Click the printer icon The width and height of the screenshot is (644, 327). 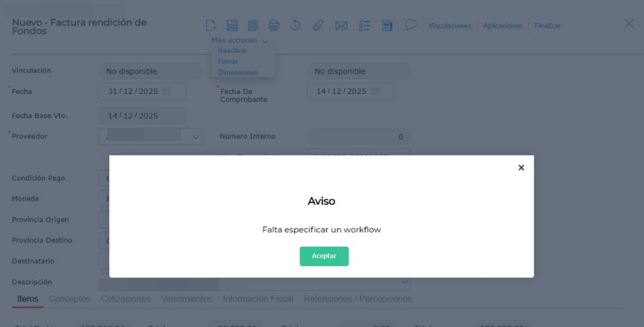tap(274, 25)
